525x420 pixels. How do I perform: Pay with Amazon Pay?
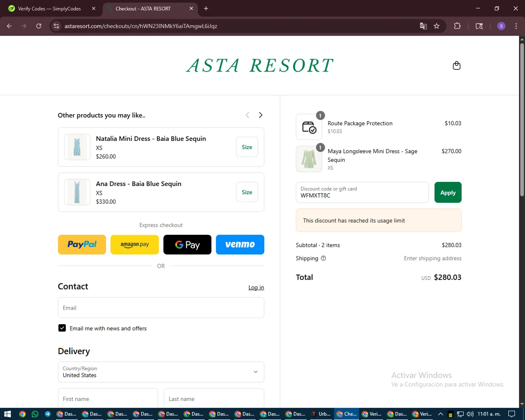click(135, 245)
